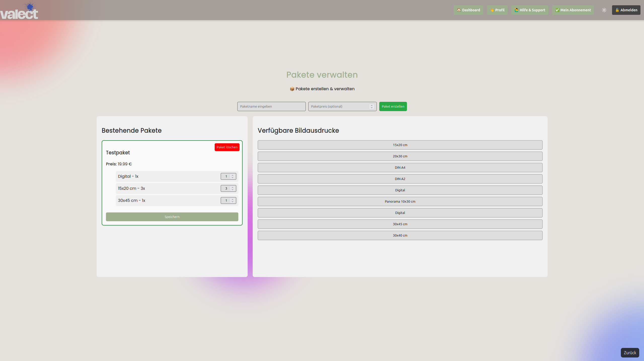Add Panorama 10x30 cm print

(400, 201)
